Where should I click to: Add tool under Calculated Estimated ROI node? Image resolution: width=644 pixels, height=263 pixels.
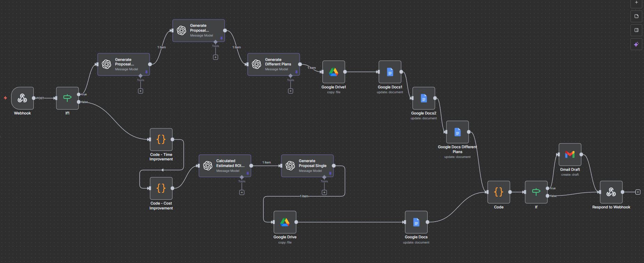coord(242,192)
